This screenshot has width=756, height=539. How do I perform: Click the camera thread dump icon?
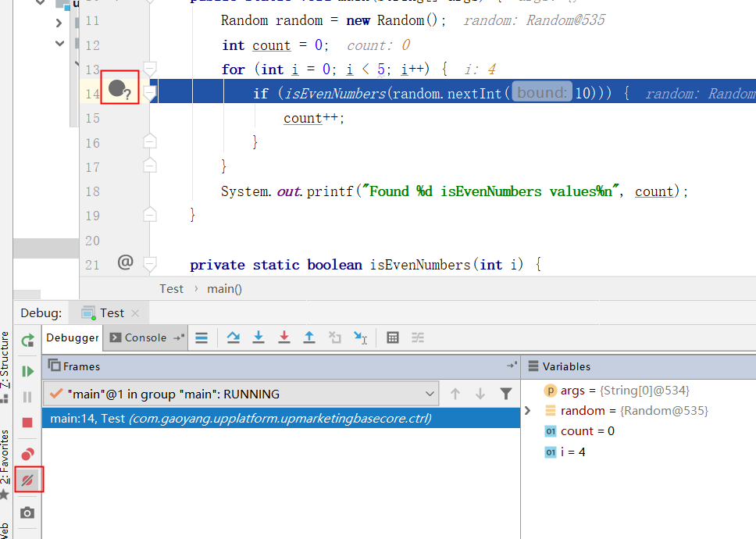[x=27, y=512]
